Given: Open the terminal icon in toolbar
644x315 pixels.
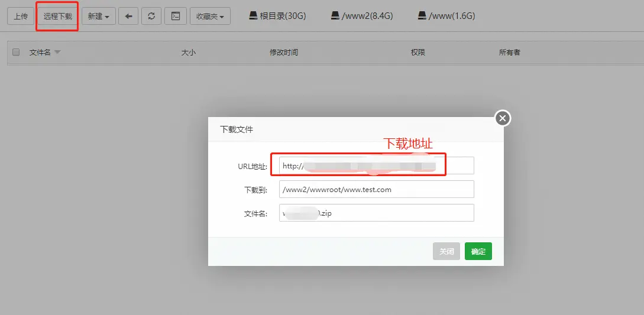Looking at the screenshot, I should pos(175,16).
